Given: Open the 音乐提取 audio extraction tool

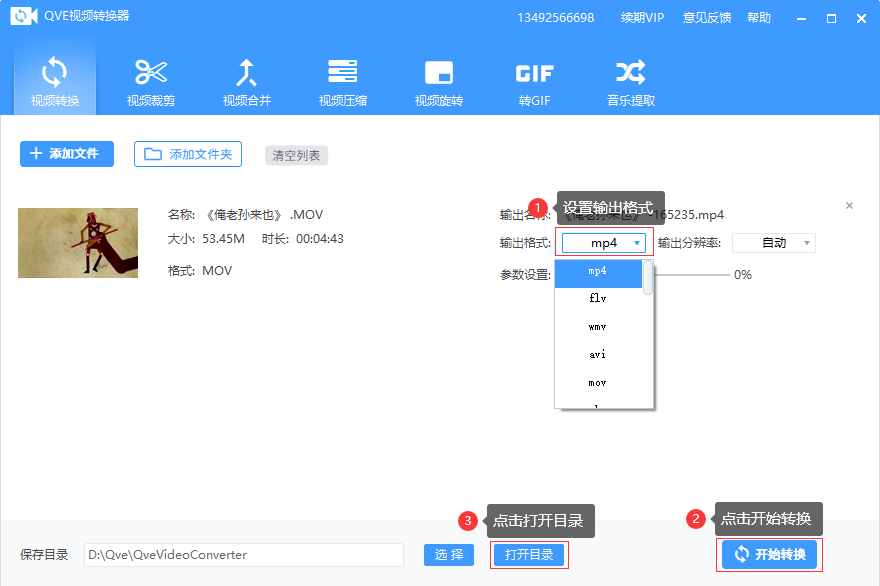Looking at the screenshot, I should point(631,81).
